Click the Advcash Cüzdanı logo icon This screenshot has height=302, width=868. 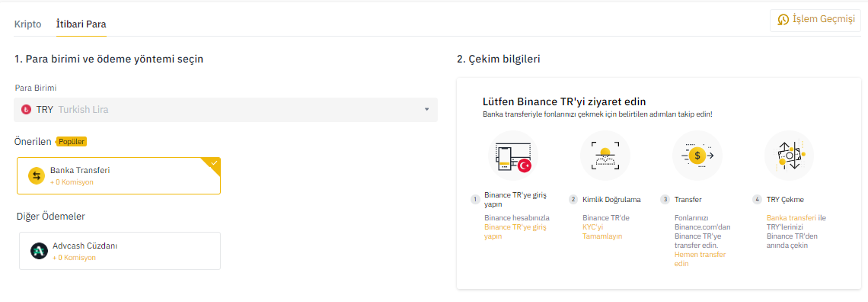(39, 251)
